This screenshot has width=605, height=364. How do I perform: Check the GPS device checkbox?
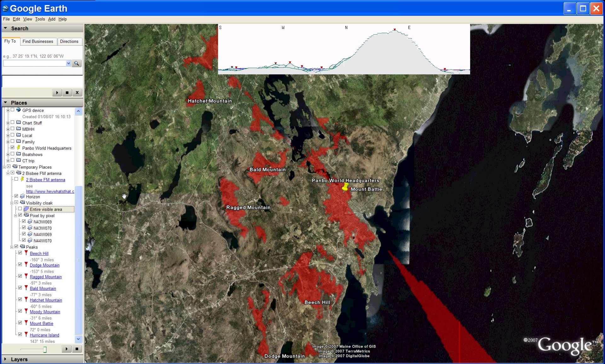tap(13, 110)
